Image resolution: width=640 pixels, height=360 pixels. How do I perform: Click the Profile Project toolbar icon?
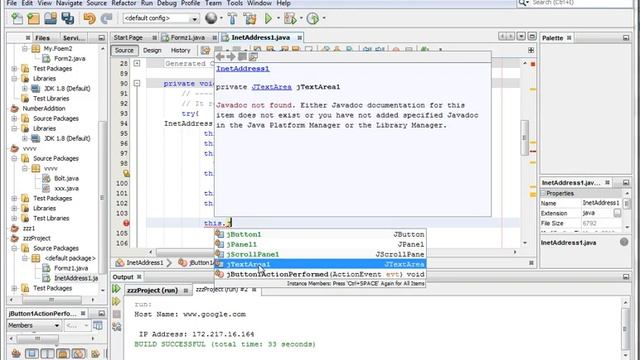[x=313, y=18]
